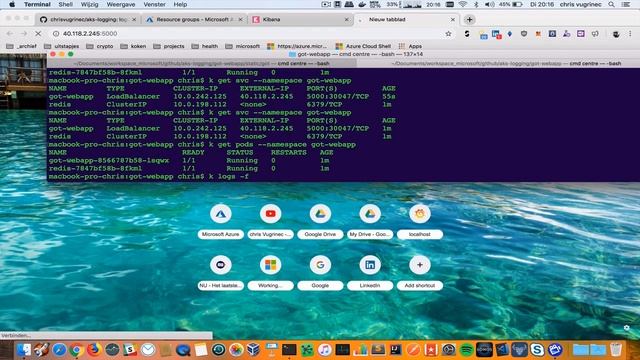Open the _archief bookmarks folder
This screenshot has height=360, width=640.
coord(22,46)
